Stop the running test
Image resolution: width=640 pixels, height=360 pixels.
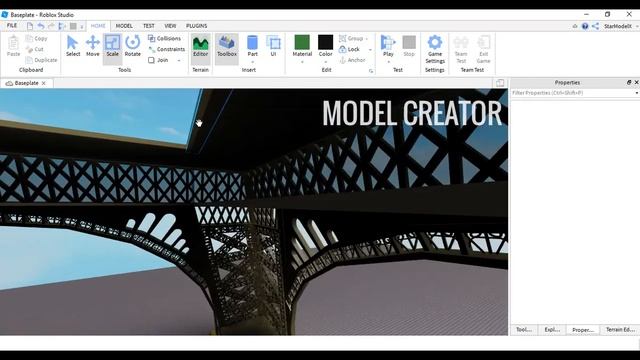tap(409, 46)
